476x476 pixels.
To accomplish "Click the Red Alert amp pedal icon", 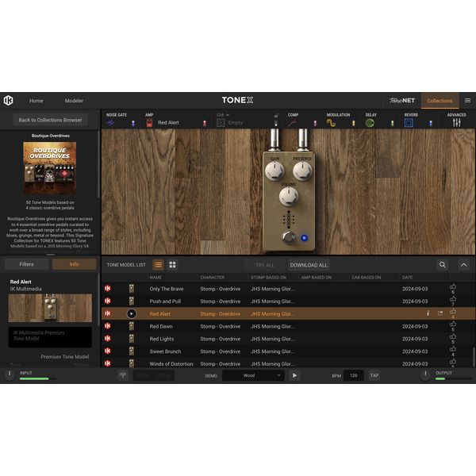I will [x=149, y=123].
